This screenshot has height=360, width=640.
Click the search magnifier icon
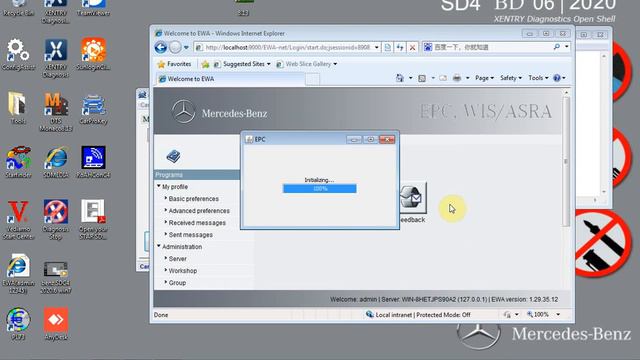click(x=556, y=47)
